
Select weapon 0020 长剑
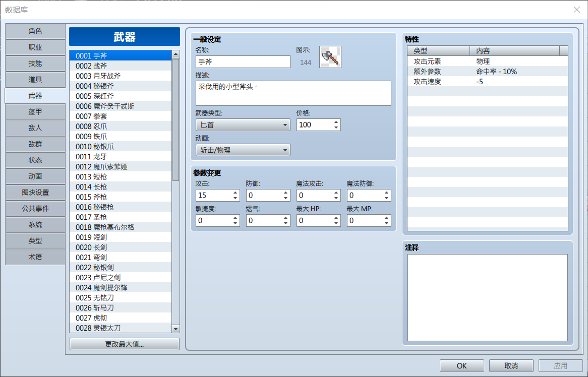click(121, 247)
